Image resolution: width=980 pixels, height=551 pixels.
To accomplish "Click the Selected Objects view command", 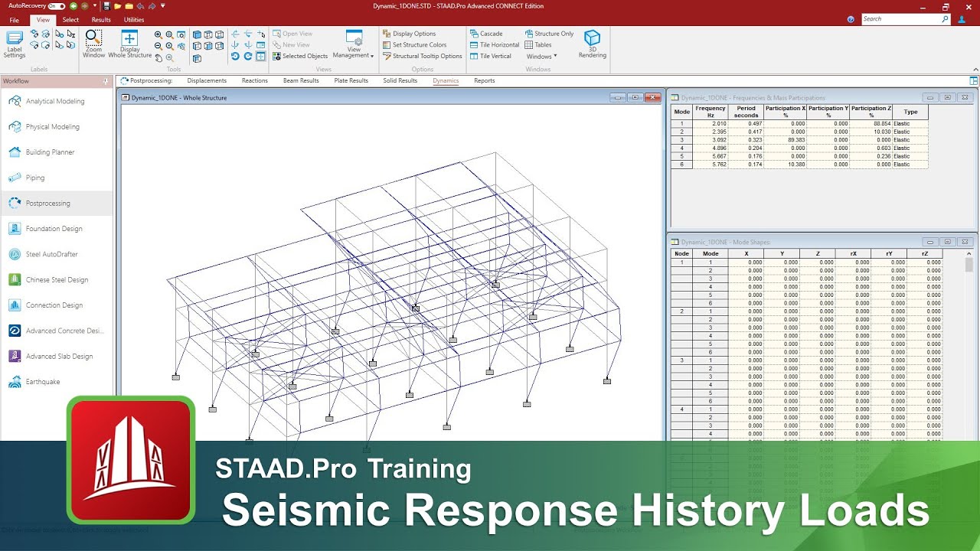I will point(300,56).
